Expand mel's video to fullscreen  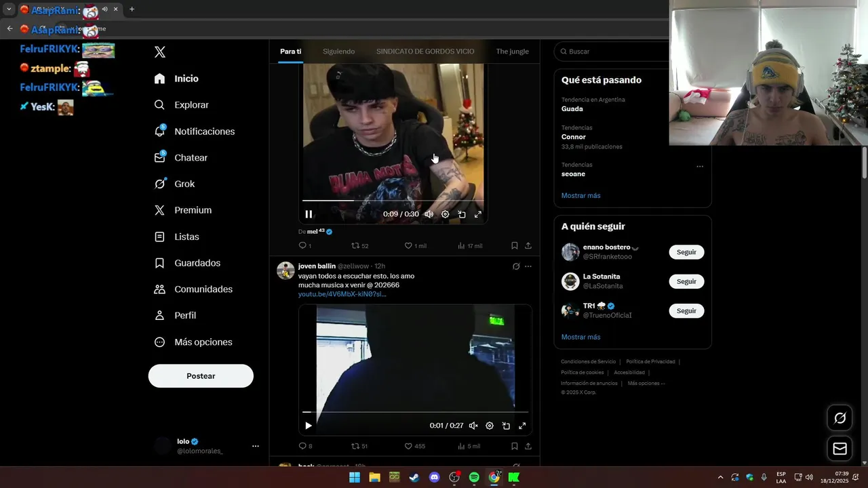tap(477, 214)
